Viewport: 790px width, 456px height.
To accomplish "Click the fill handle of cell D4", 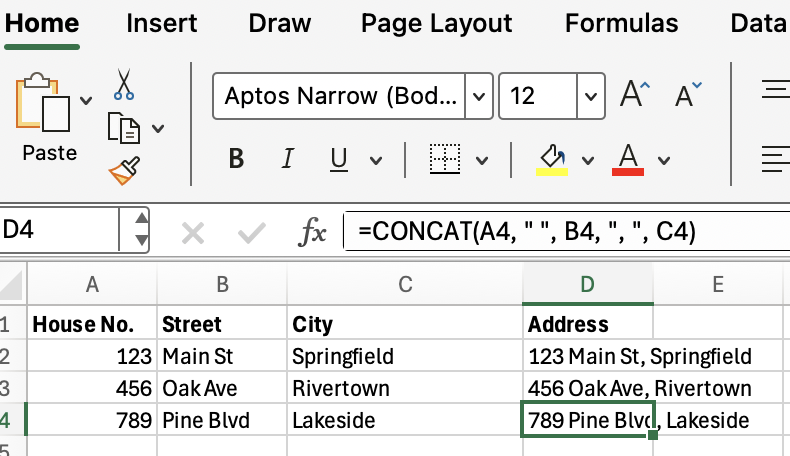I will (x=652, y=435).
